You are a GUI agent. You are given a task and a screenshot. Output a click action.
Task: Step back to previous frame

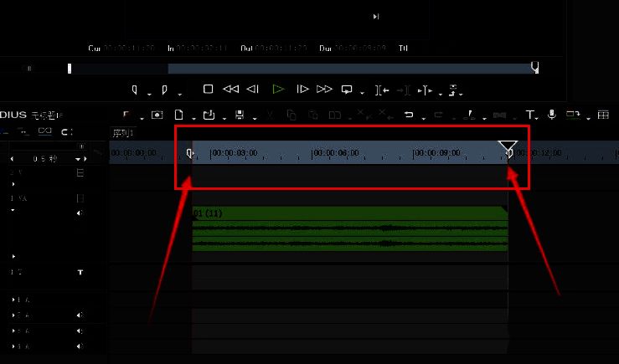253,89
